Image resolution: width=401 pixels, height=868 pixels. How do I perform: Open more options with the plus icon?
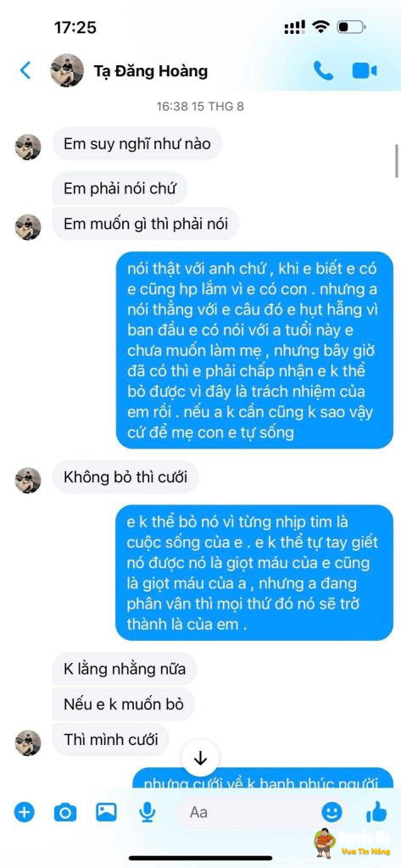coord(25,813)
